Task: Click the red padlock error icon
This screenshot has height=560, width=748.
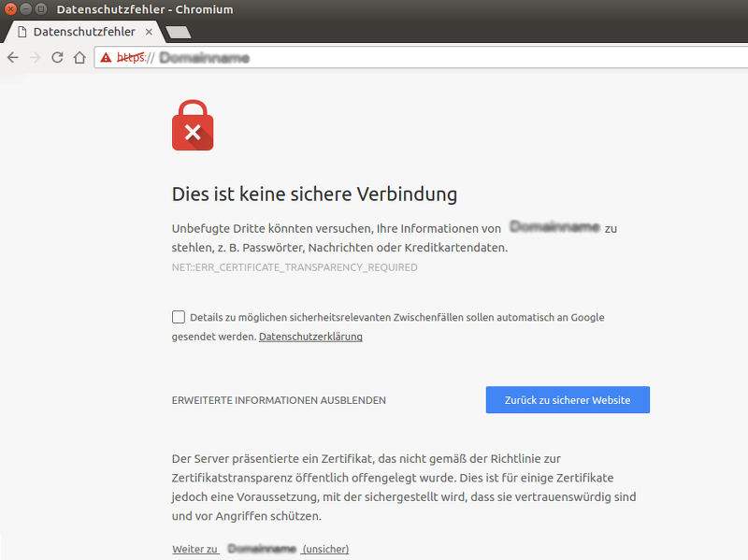Action: [x=193, y=125]
